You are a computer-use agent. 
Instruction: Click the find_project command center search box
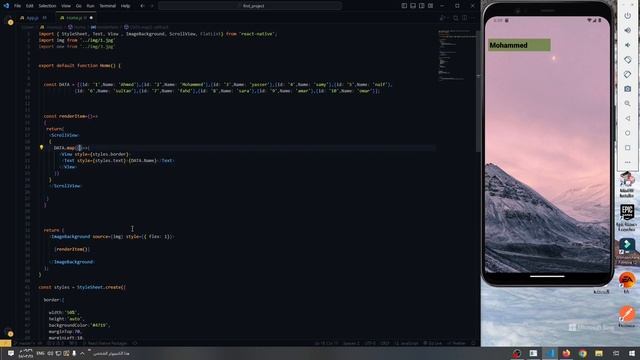250,6
